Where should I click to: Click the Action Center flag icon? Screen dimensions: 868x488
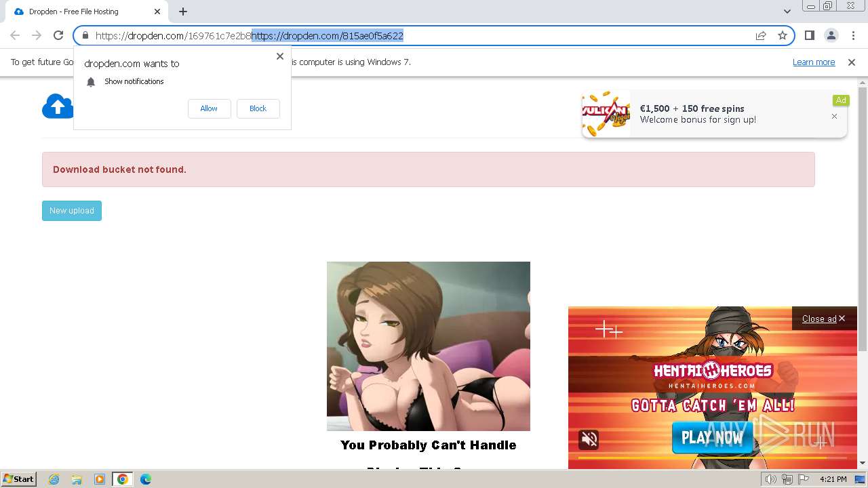coord(805,479)
